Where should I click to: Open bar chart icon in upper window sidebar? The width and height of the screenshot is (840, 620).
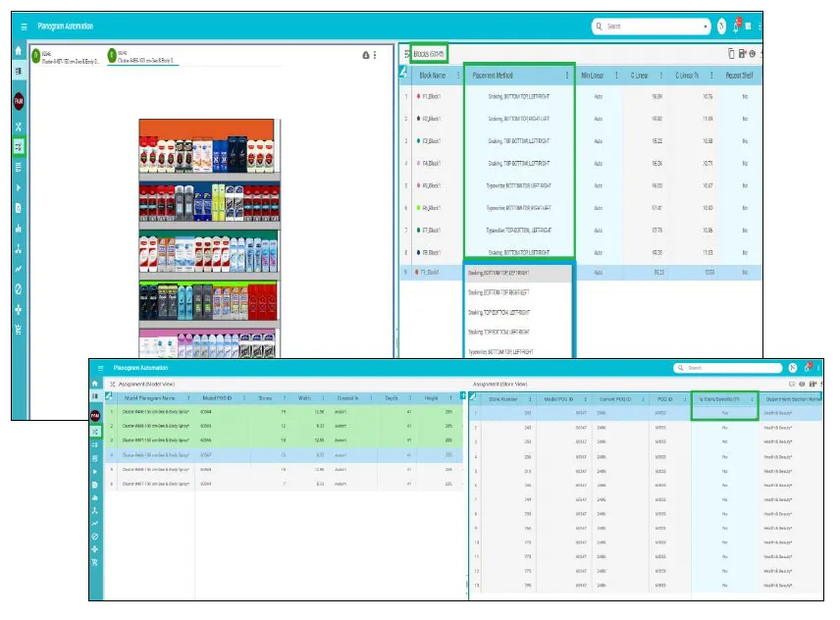(19, 229)
